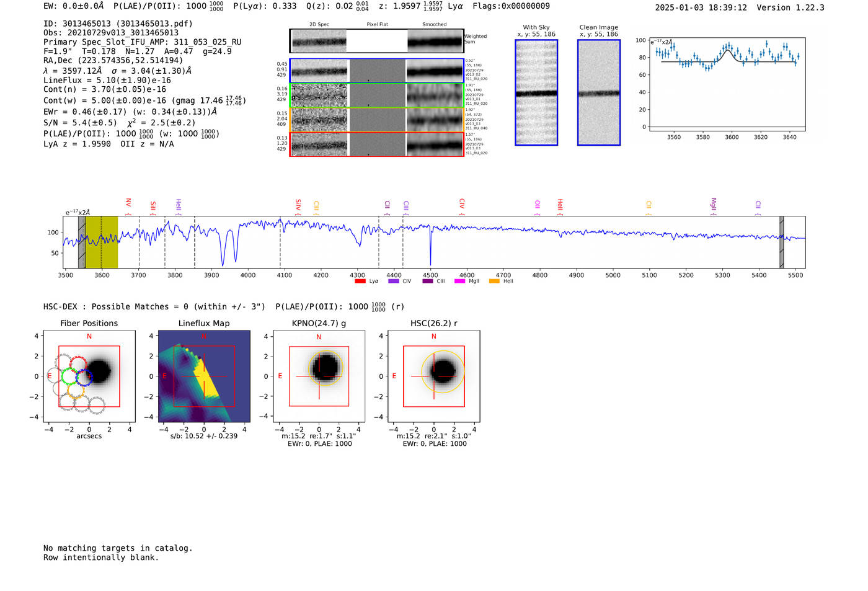Click the purple CIV legend swatch
The height and width of the screenshot is (591, 868).
point(393,282)
